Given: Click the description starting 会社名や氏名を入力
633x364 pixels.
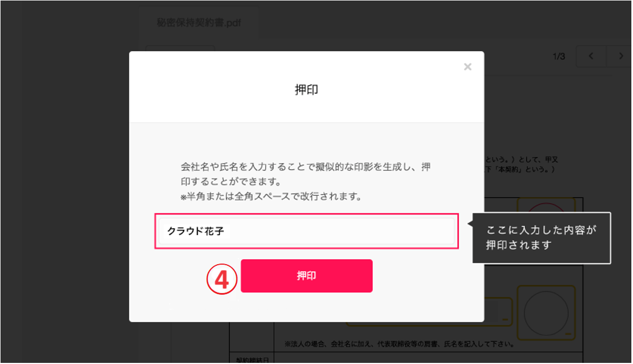Looking at the screenshot, I should tap(306, 174).
